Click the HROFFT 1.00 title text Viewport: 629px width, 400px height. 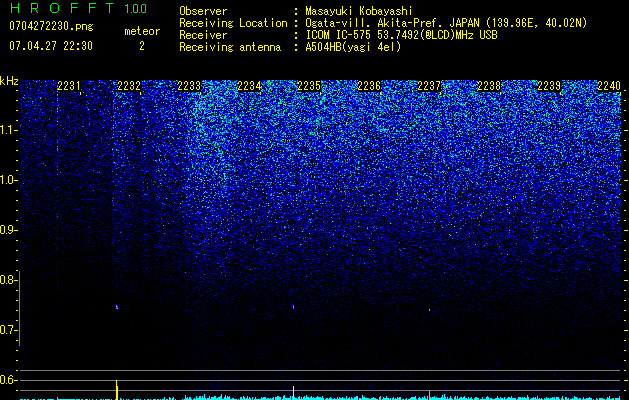(78, 8)
